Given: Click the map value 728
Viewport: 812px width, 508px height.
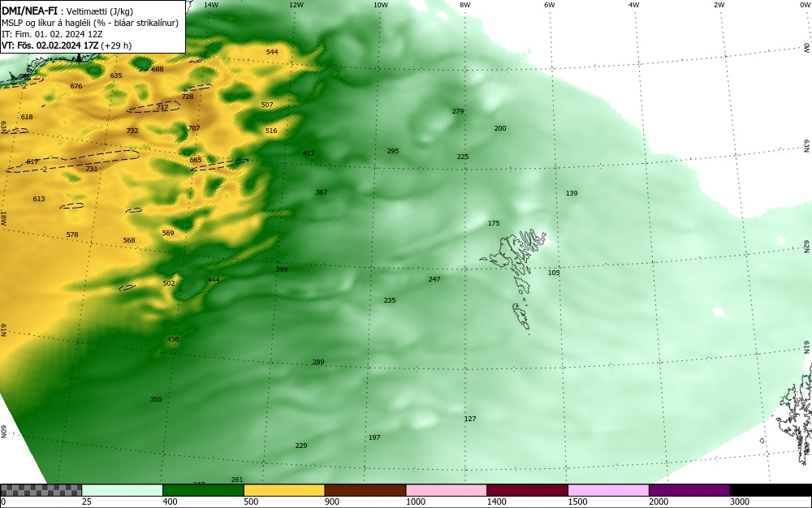Looking at the screenshot, I should point(188,97).
